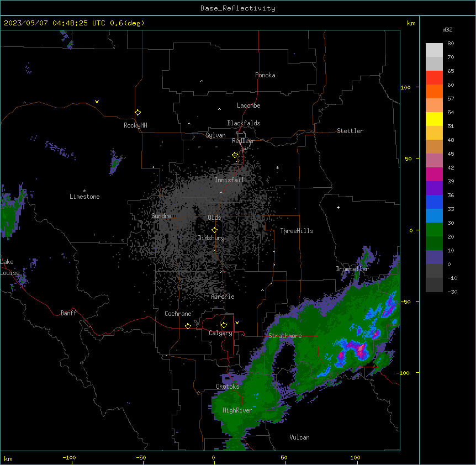476x465 pixels.
Task: Click the magenta storm core southeast of Strathmore
Action: click(x=361, y=349)
